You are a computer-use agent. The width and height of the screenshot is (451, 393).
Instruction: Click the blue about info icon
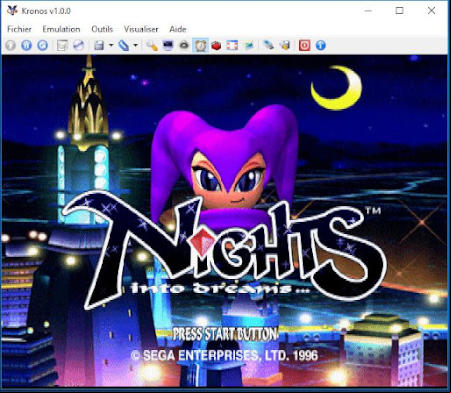coord(320,45)
